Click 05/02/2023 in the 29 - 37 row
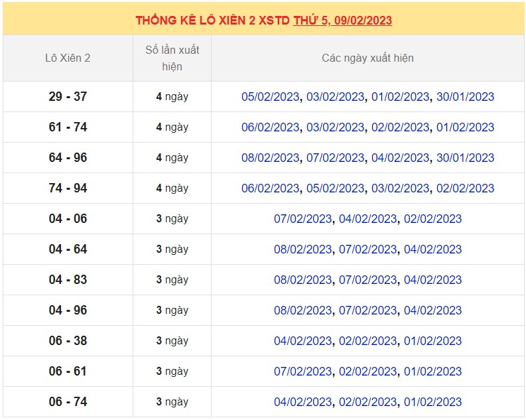The image size is (526, 420). click(270, 97)
